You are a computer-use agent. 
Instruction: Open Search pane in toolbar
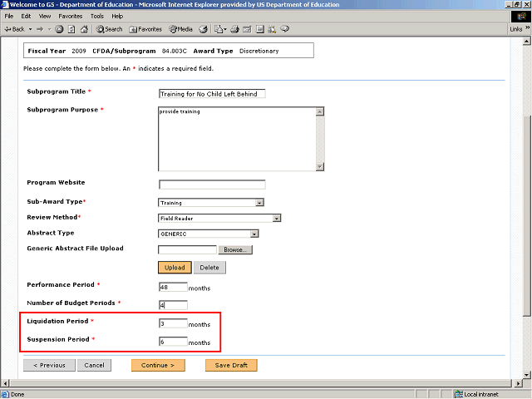click(x=109, y=29)
